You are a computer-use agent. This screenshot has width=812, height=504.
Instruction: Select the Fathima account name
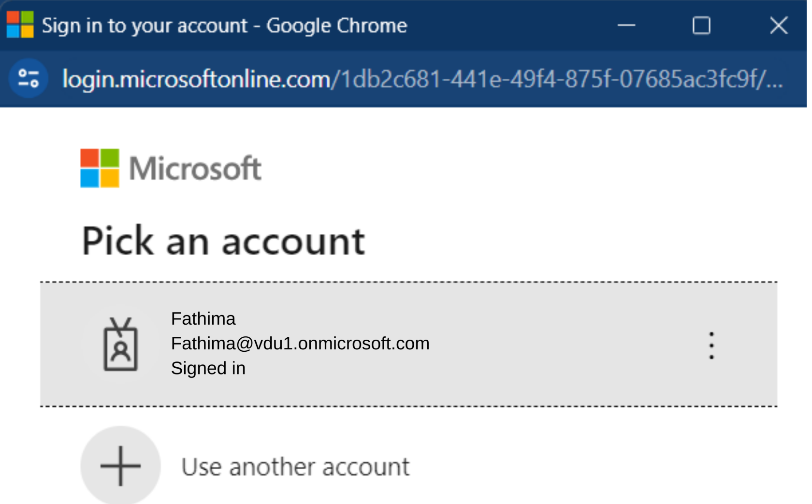(203, 319)
